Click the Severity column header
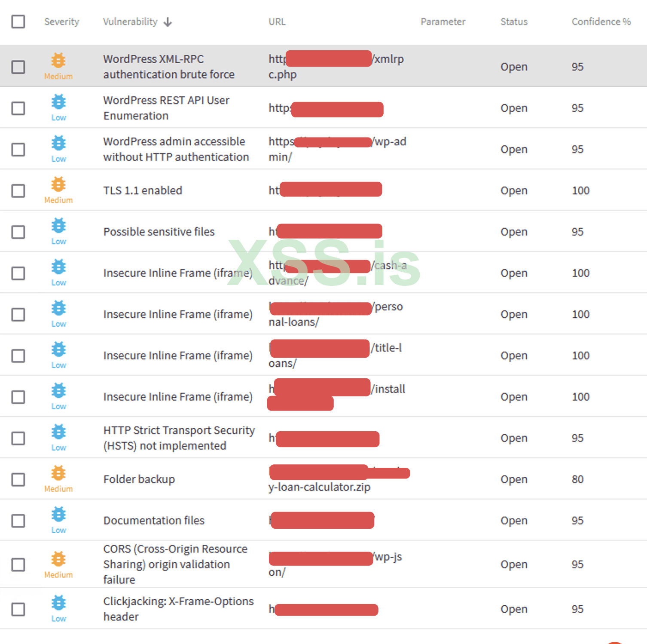This screenshot has width=647, height=644. 61,21
